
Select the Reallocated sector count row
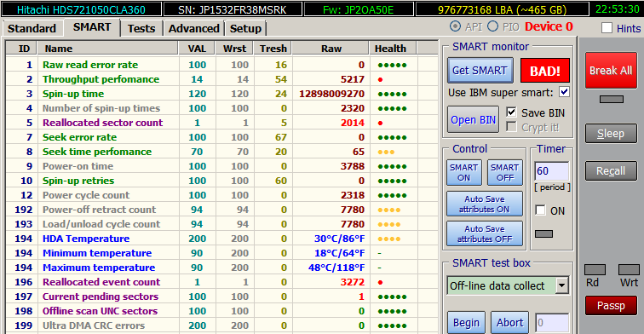[221, 123]
